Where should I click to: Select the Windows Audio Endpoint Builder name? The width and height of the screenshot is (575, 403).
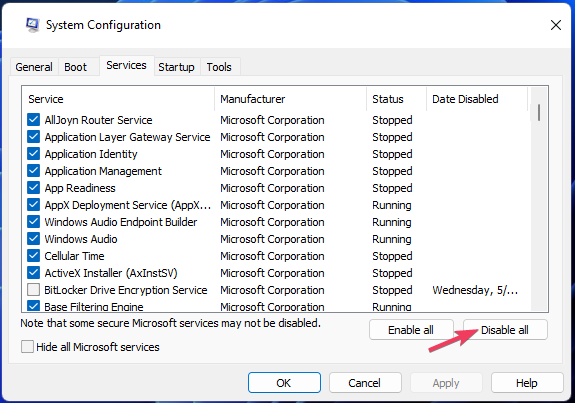click(121, 222)
